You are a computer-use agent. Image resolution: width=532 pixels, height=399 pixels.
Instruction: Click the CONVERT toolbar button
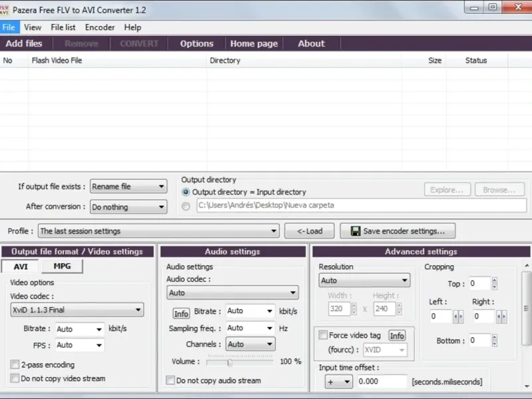(139, 43)
